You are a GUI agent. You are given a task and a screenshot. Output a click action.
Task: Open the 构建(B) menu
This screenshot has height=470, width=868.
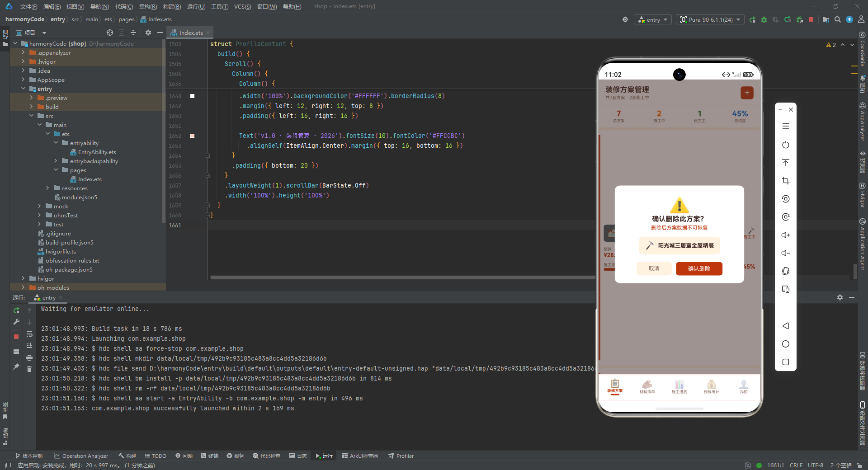(172, 6)
